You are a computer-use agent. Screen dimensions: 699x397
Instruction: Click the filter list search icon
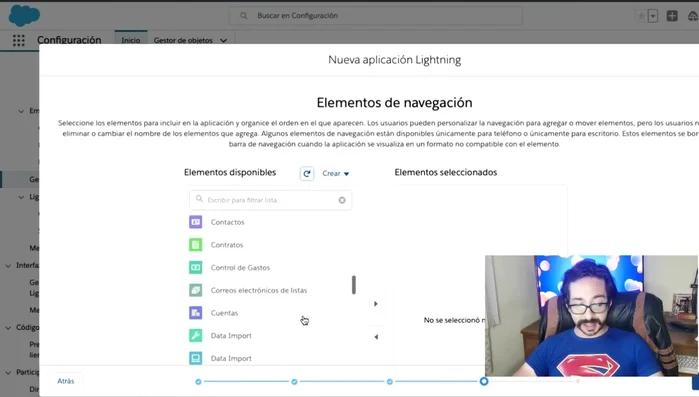tap(199, 199)
